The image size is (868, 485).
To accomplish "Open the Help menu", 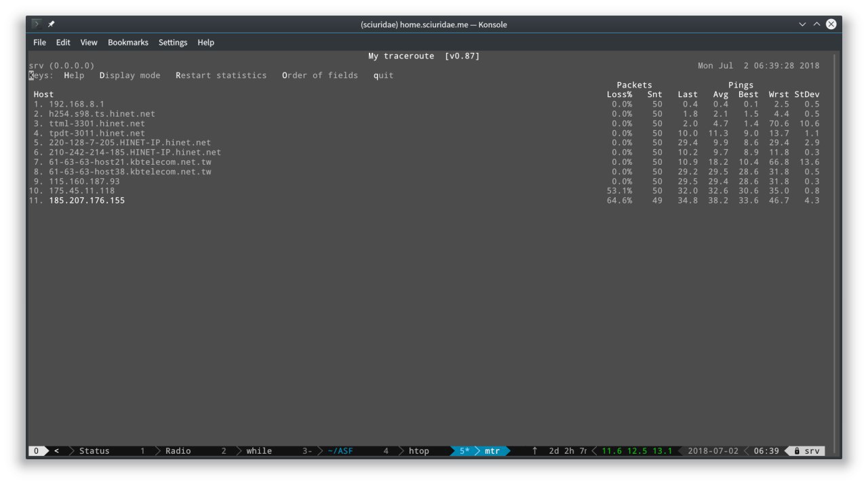I will click(x=206, y=43).
